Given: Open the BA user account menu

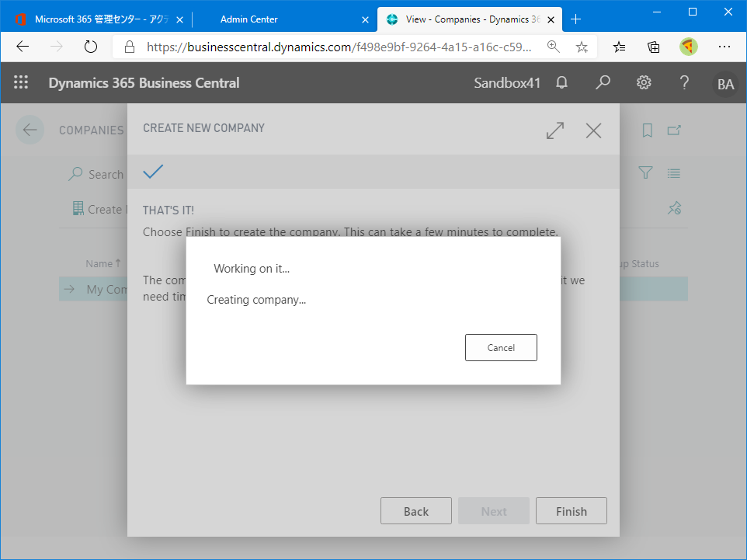Looking at the screenshot, I should tap(725, 84).
